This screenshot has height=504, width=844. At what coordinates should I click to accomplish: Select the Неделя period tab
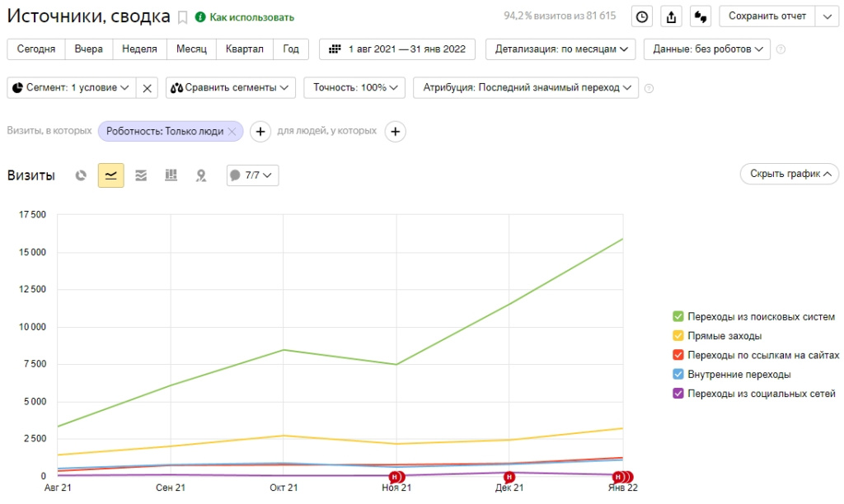click(x=139, y=49)
